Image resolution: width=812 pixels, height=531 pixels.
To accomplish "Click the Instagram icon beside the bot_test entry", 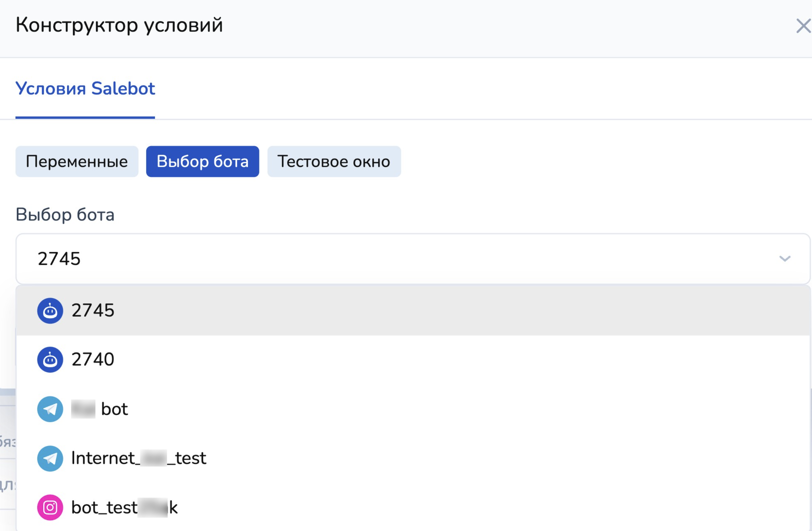I will 50,508.
